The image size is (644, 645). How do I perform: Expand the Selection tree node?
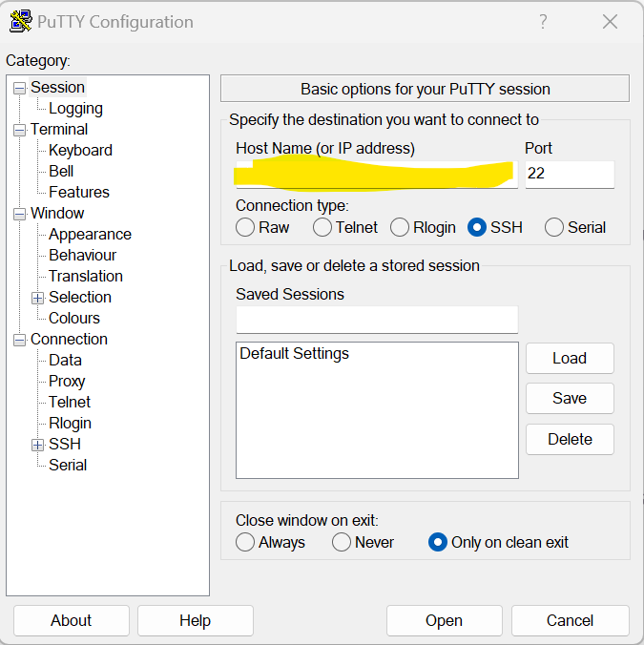pyautogui.click(x=37, y=299)
